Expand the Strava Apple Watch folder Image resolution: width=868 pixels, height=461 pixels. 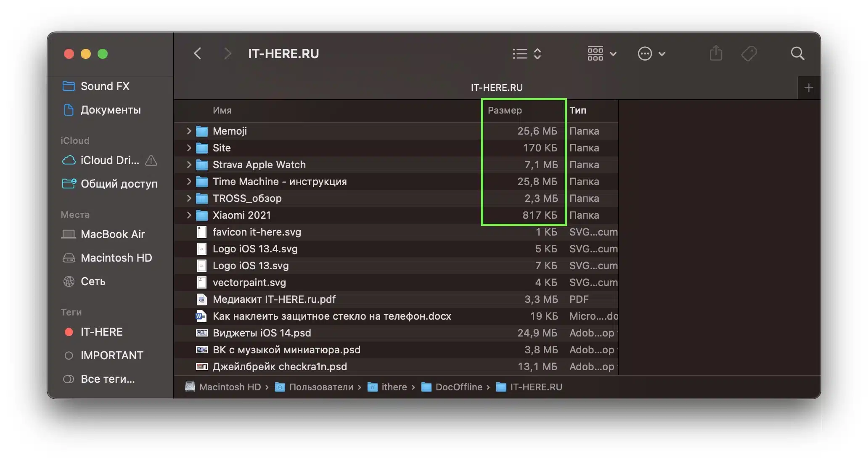tap(189, 164)
